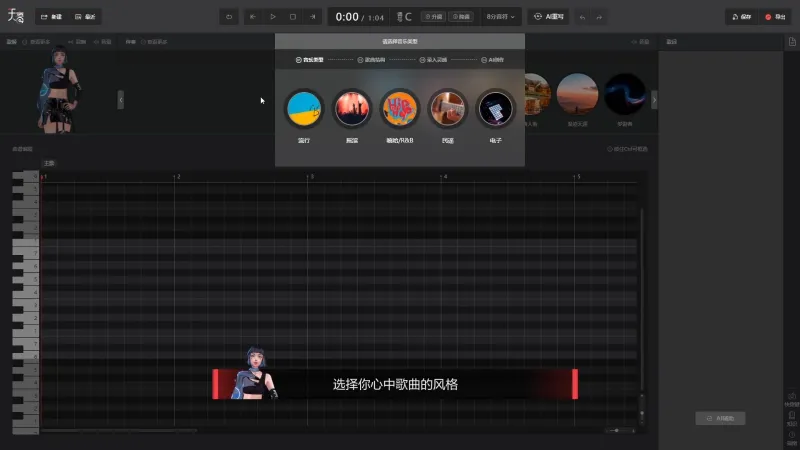Show more backgrounds with right chevron

(x=654, y=100)
